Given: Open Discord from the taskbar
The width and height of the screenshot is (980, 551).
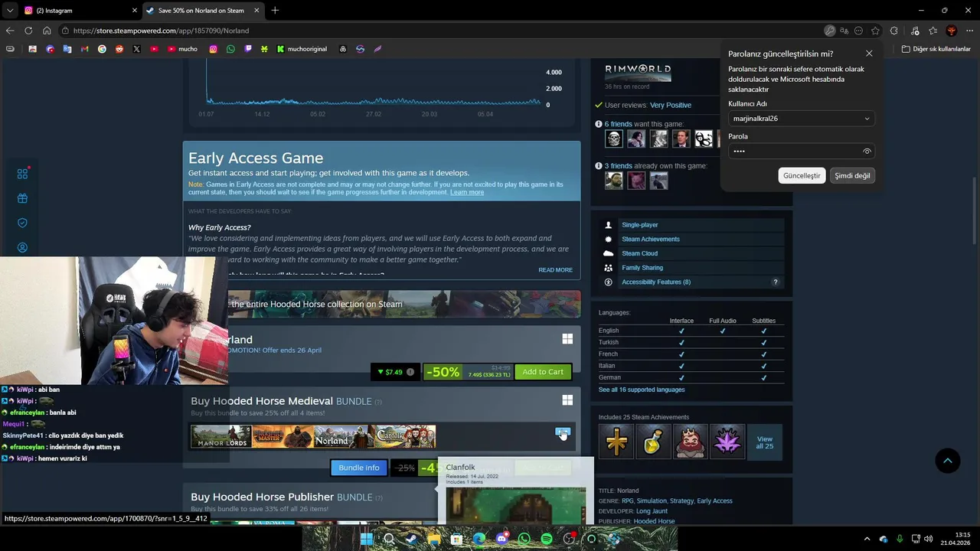Looking at the screenshot, I should pyautogui.click(x=501, y=539).
